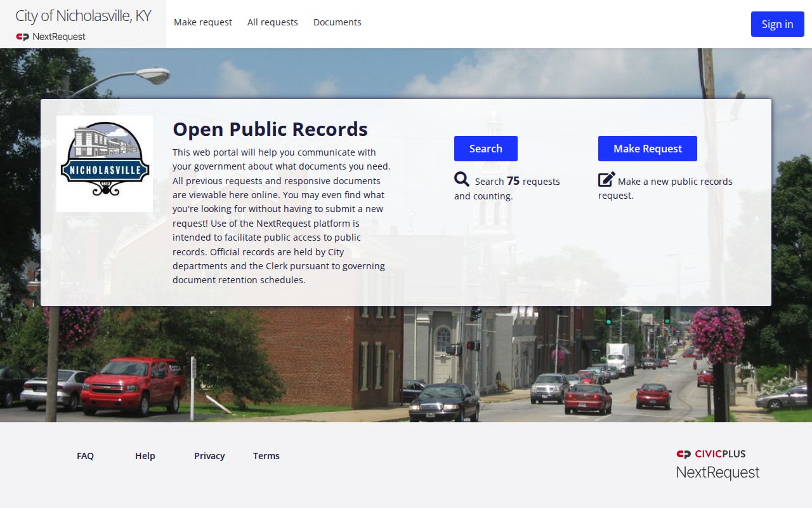Click the NextRequest text in the footer

tap(717, 472)
